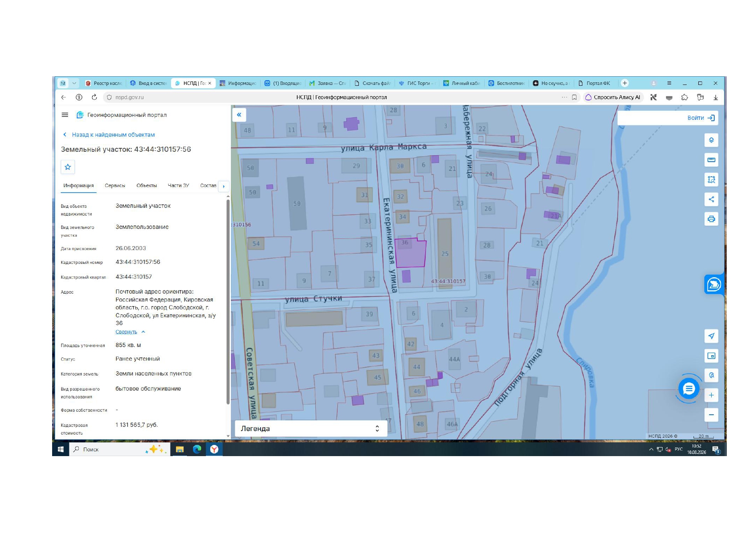
Task: Open a new browser tab with plus
Action: pyautogui.click(x=625, y=83)
